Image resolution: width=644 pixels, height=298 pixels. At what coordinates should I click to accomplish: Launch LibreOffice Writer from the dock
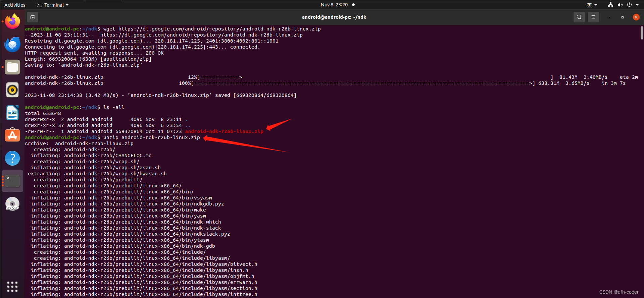[x=12, y=113]
